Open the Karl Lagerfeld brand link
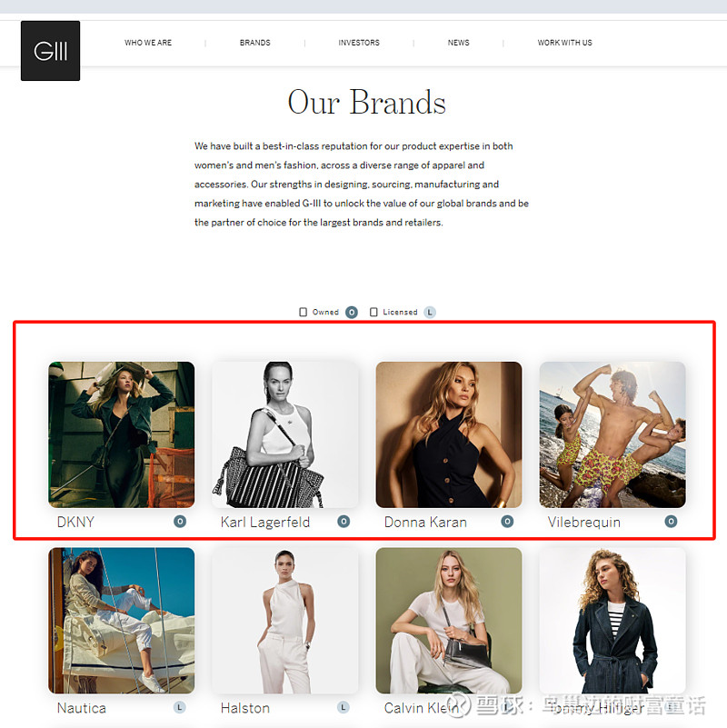 pyautogui.click(x=265, y=523)
